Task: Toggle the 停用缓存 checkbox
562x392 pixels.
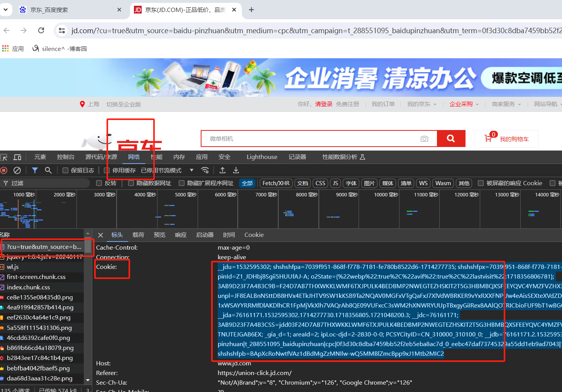Action: [x=107, y=170]
